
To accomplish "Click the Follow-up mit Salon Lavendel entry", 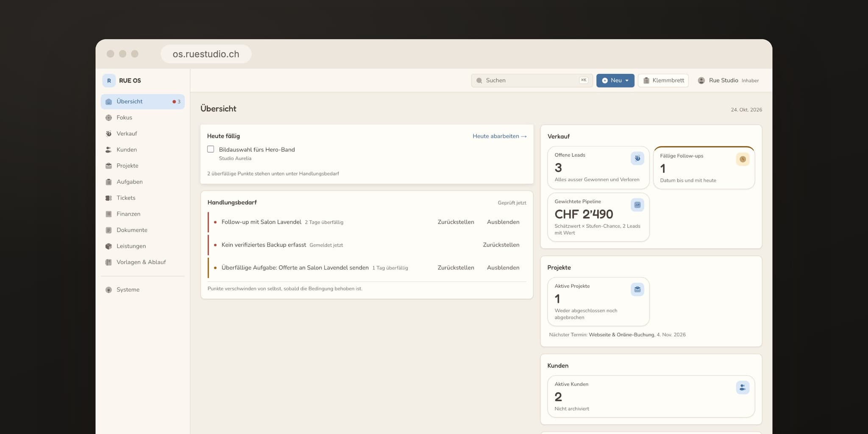I will click(261, 222).
